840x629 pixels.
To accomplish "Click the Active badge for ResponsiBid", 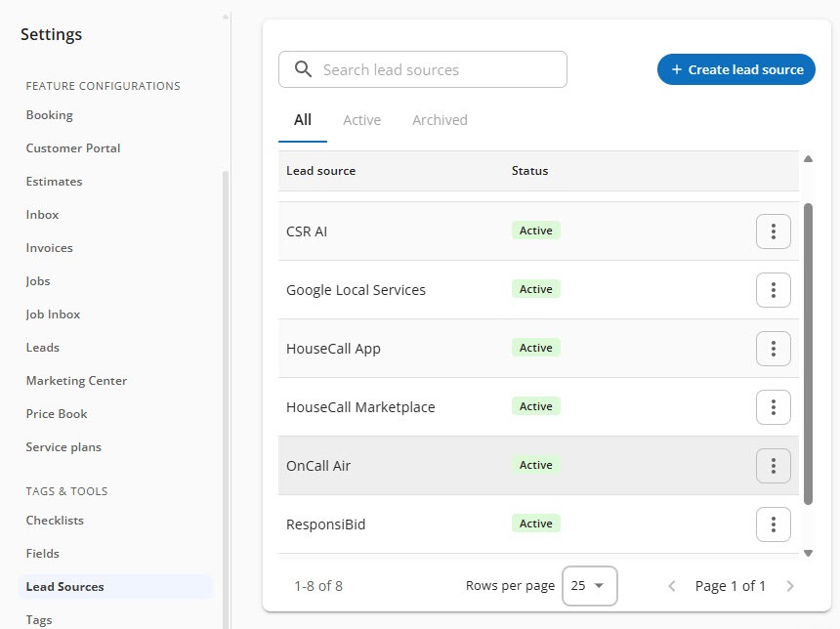I will click(x=535, y=524).
